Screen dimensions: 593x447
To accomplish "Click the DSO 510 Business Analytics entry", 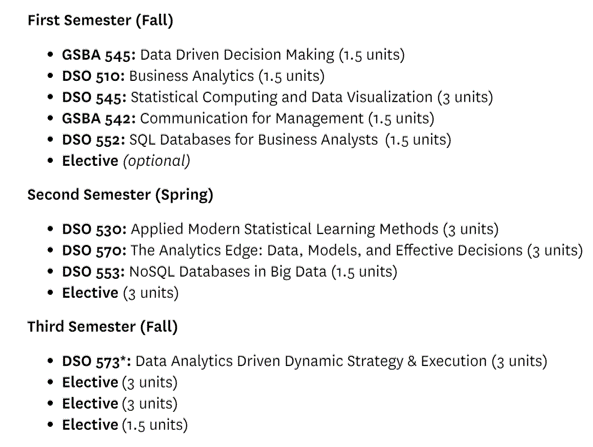I will pos(193,76).
